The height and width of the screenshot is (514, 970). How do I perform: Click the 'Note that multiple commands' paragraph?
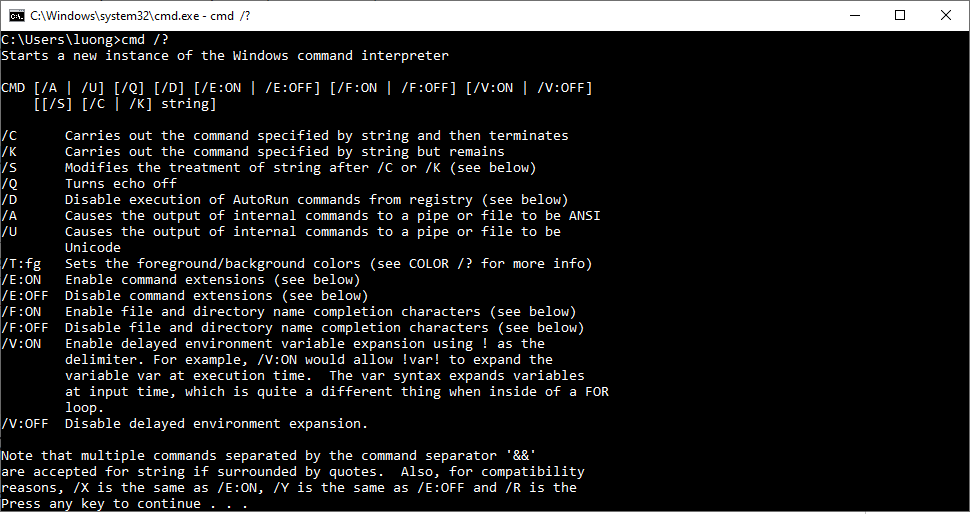[293, 472]
